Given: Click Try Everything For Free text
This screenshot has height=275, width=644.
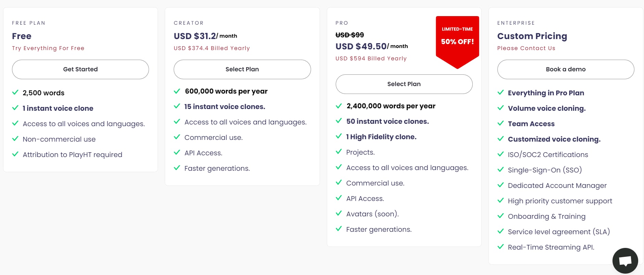Looking at the screenshot, I should click(48, 48).
